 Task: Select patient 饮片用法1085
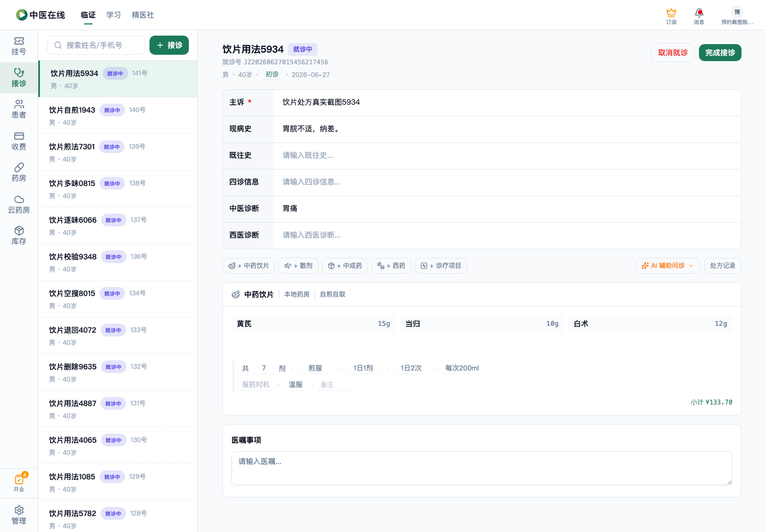(x=118, y=482)
